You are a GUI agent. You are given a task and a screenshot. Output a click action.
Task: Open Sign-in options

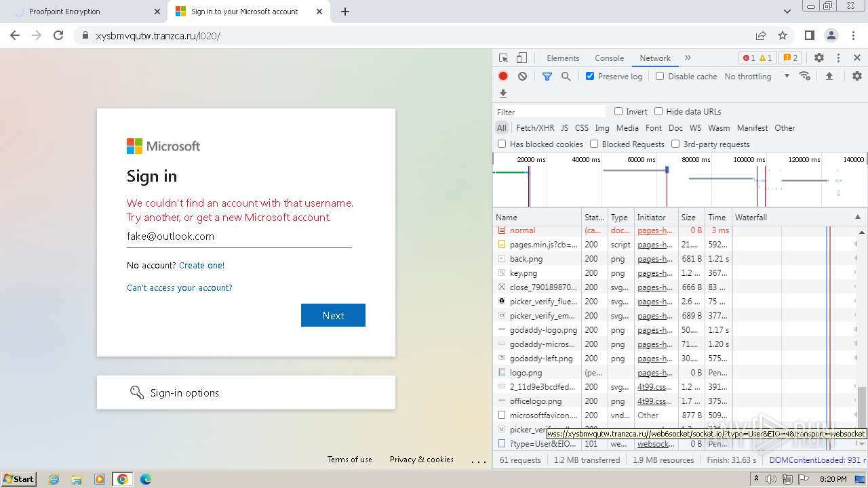pos(245,392)
